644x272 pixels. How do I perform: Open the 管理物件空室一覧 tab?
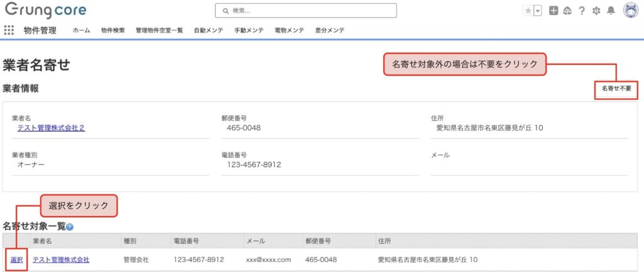click(x=159, y=30)
